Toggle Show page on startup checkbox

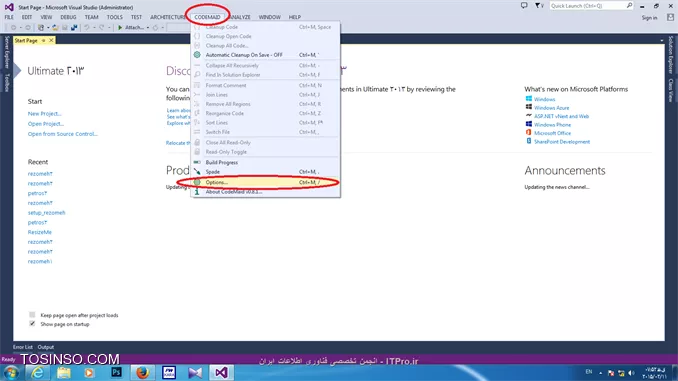(x=32, y=323)
